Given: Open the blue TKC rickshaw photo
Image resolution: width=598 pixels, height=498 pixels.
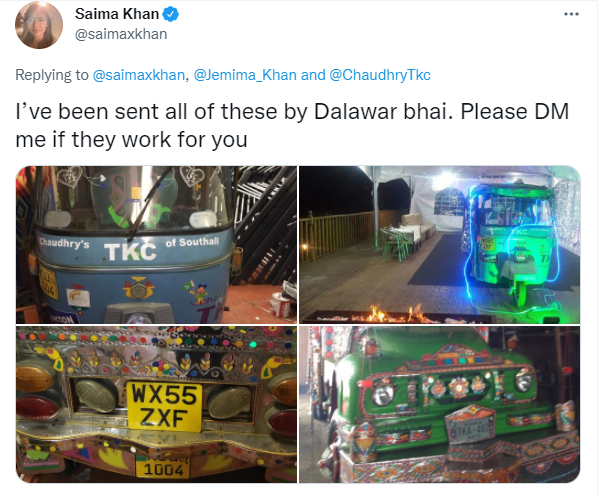Looking at the screenshot, I should tap(156, 245).
